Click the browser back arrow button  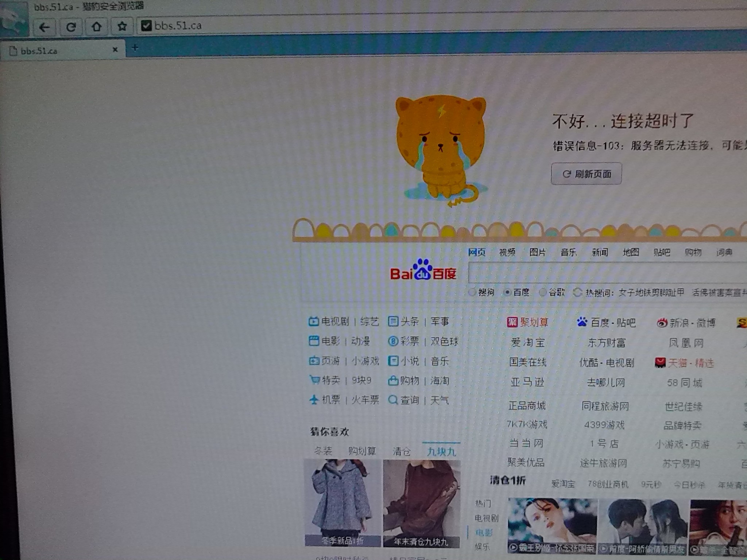click(x=44, y=27)
